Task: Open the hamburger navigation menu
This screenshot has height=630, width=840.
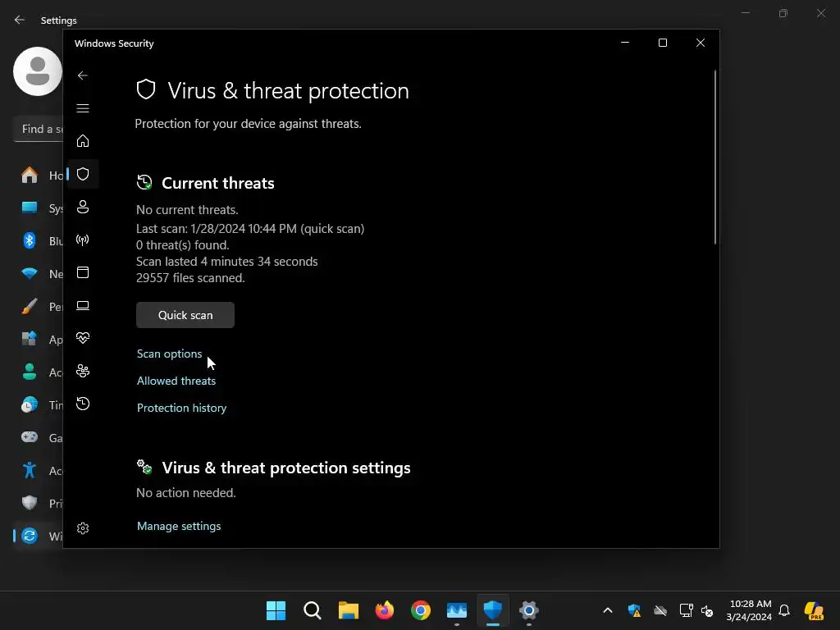Action: click(83, 108)
